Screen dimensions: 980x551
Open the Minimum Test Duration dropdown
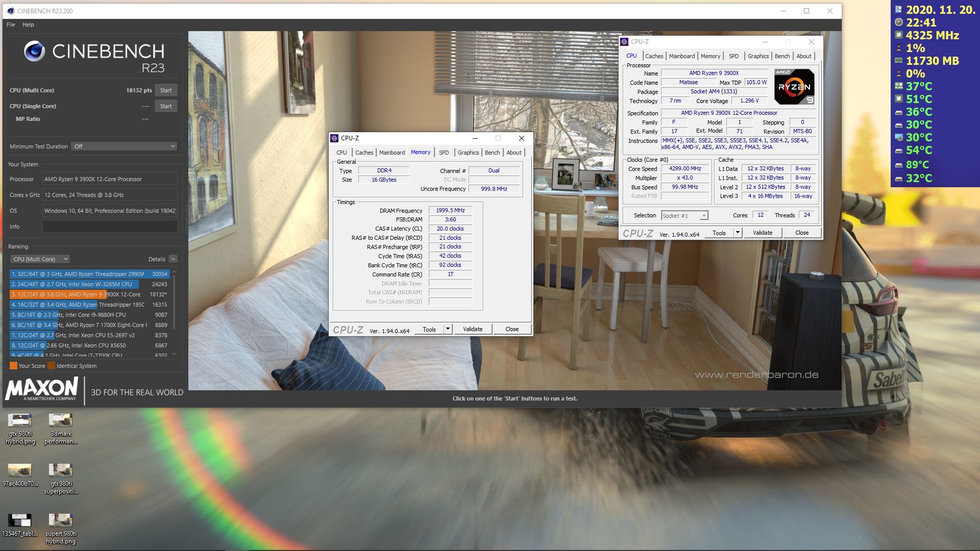pyautogui.click(x=124, y=146)
